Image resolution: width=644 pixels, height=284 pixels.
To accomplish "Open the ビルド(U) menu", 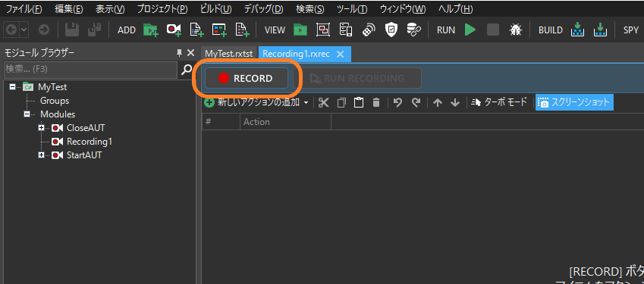I will (215, 8).
